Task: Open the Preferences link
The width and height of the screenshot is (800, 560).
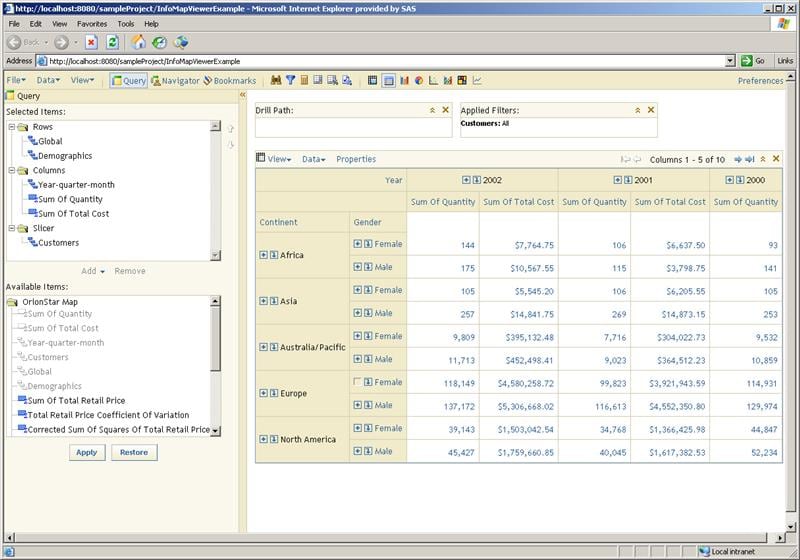Action: [760, 81]
